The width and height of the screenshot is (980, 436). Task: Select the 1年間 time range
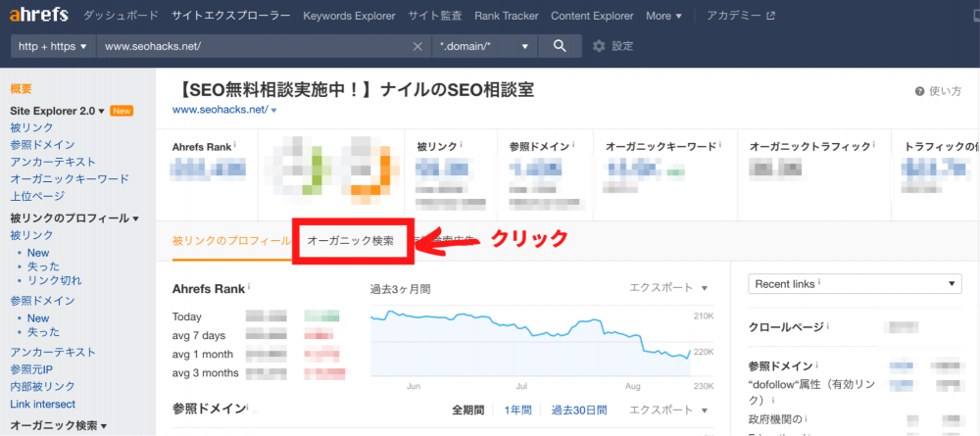[517, 411]
